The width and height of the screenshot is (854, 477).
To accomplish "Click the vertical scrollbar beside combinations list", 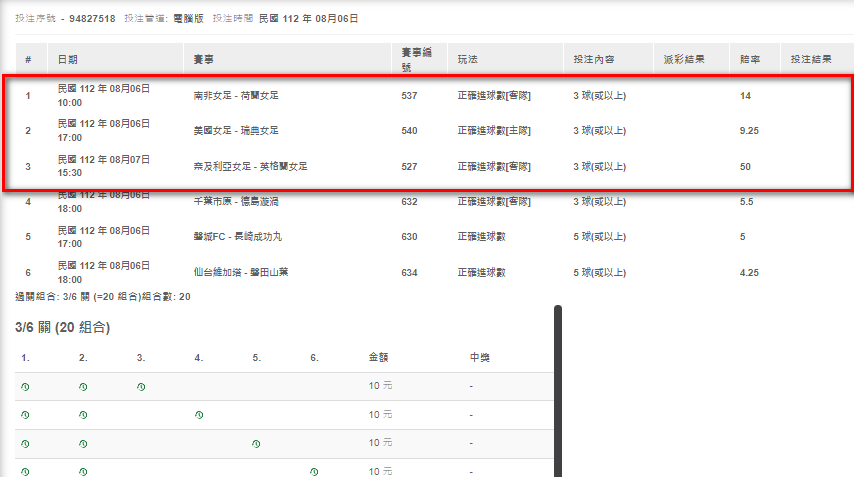I will [558, 390].
